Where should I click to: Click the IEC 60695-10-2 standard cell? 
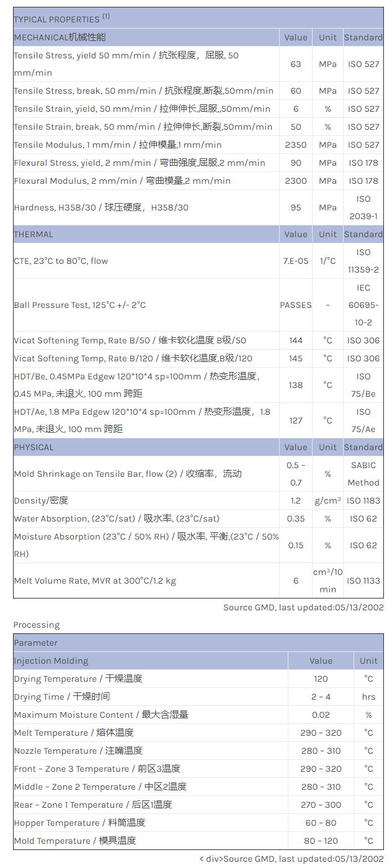tap(363, 305)
